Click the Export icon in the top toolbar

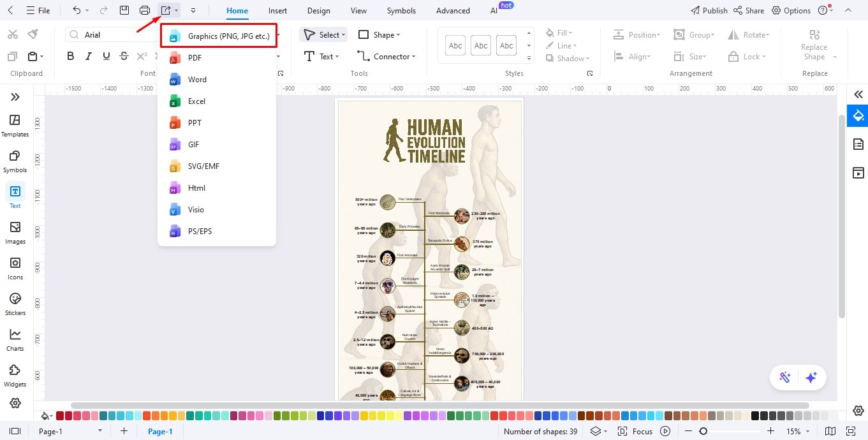pyautogui.click(x=166, y=10)
